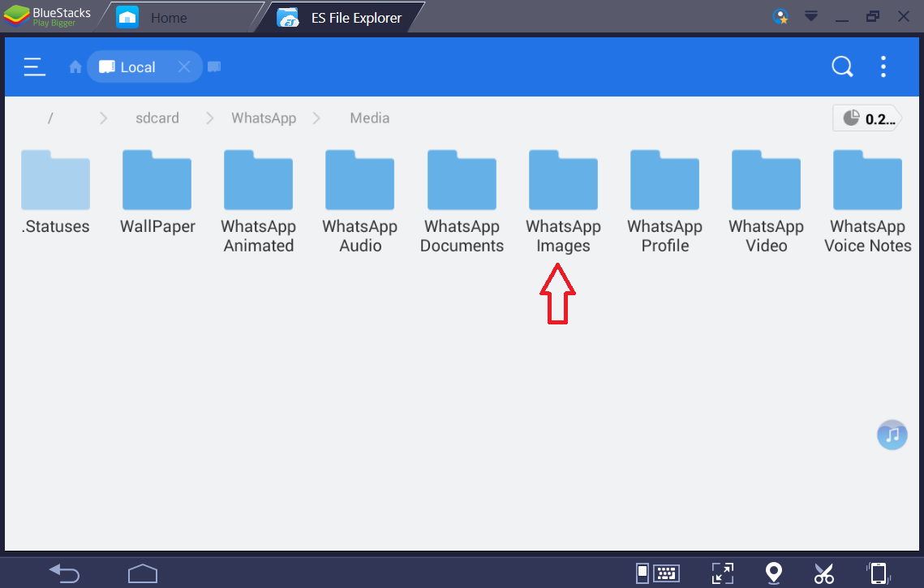Expand the chevron after sdcard
924x588 pixels.
click(x=209, y=118)
